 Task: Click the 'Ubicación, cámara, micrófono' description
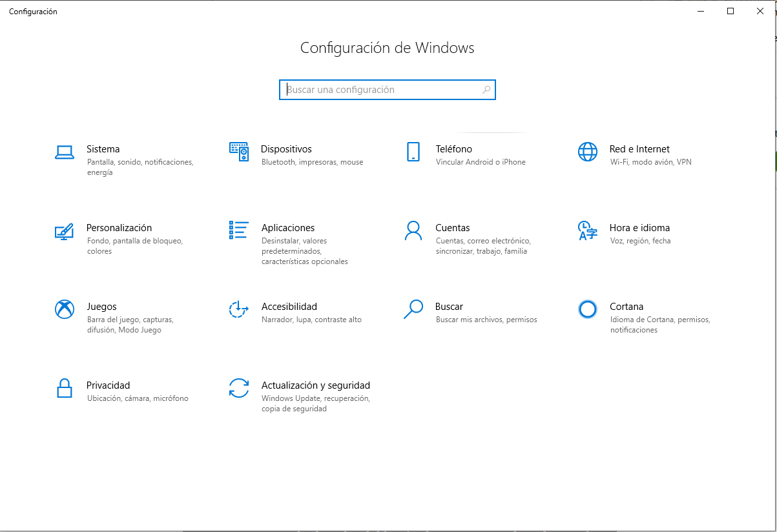[138, 398]
